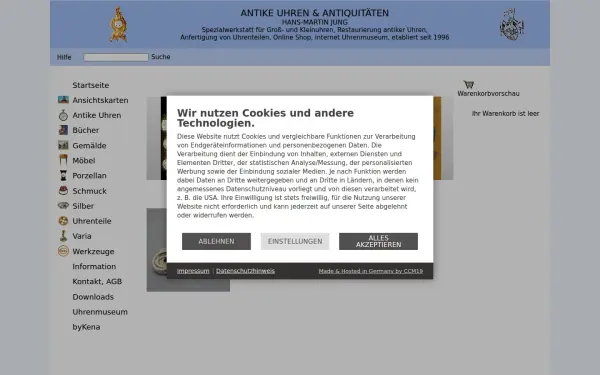Click the Varia category icon

point(63,236)
